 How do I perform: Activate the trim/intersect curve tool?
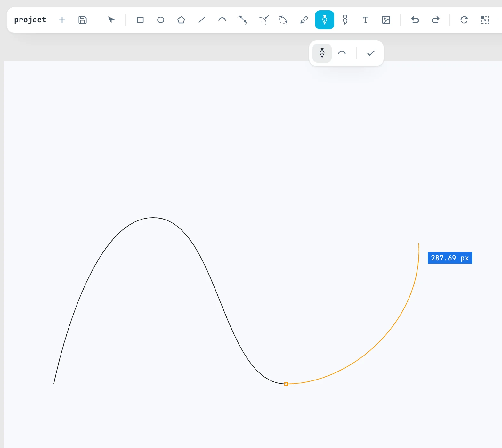pyautogui.click(x=263, y=20)
